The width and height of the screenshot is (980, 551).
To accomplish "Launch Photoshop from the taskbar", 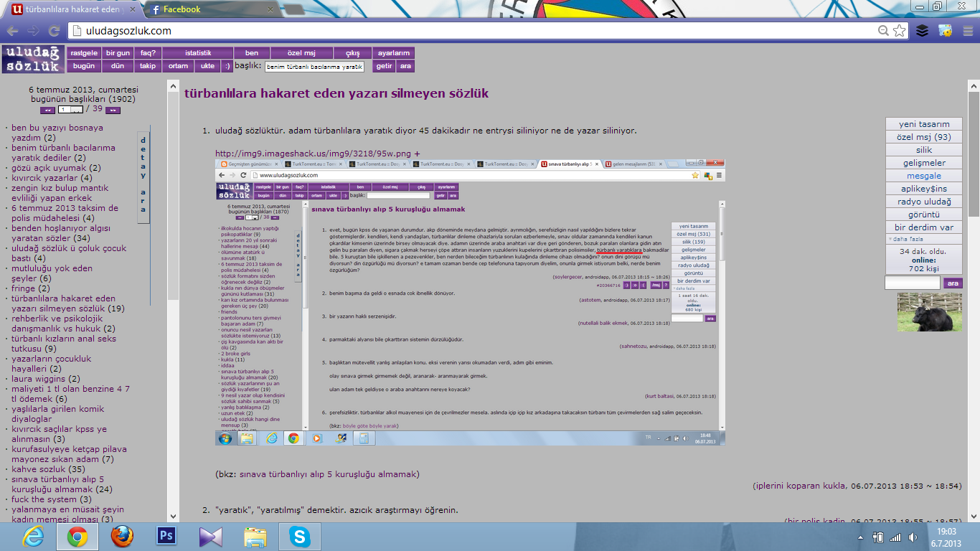I will [166, 536].
